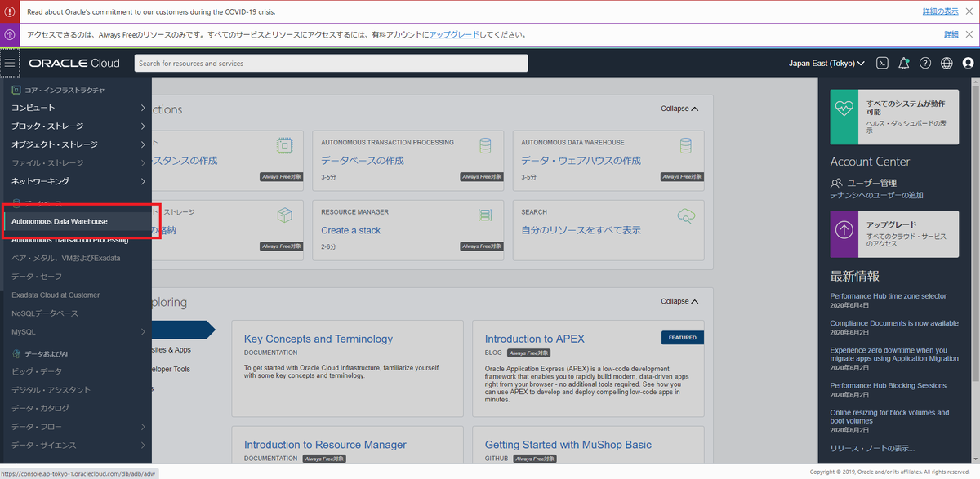Open Performance Hub Blocking Sessions news

click(889, 385)
